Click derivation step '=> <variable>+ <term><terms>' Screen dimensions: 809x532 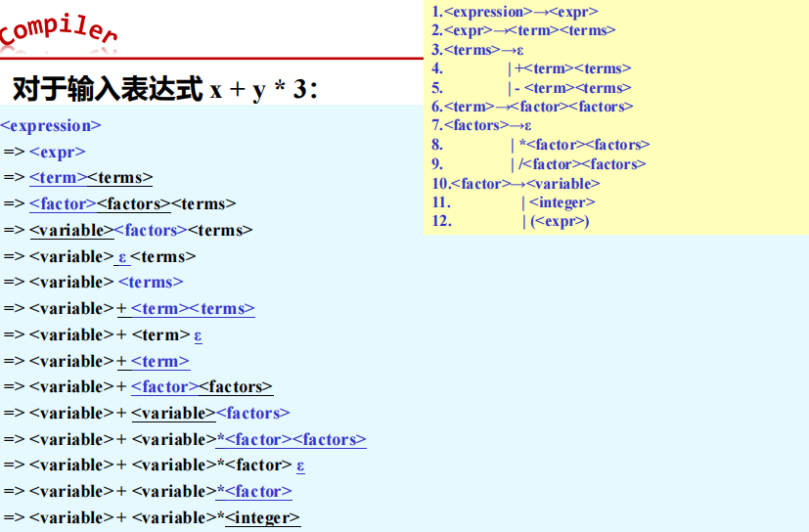(x=129, y=309)
